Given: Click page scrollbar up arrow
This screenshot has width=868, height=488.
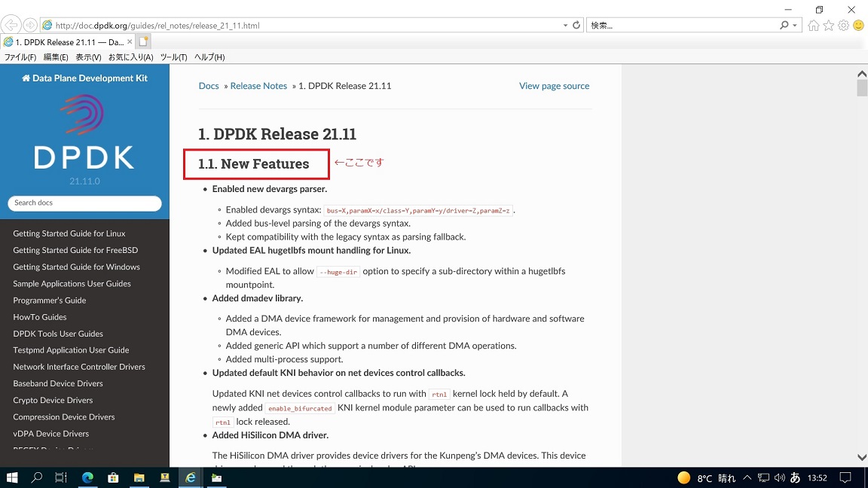Looking at the screenshot, I should [862, 74].
